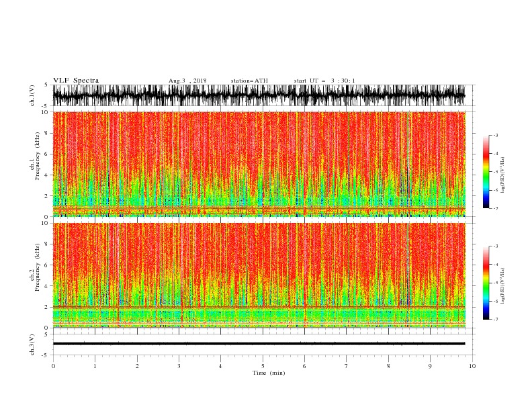
Task: Click the ch.1 spectrogram color bar
Action: click(x=486, y=172)
